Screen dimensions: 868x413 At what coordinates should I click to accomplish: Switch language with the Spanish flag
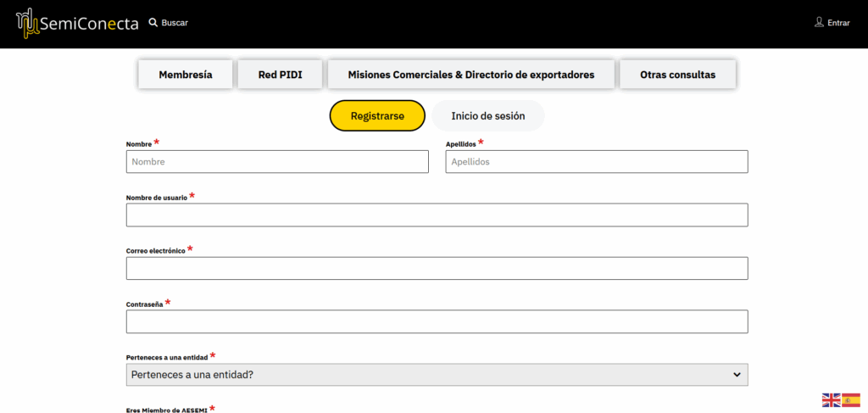[x=851, y=400]
